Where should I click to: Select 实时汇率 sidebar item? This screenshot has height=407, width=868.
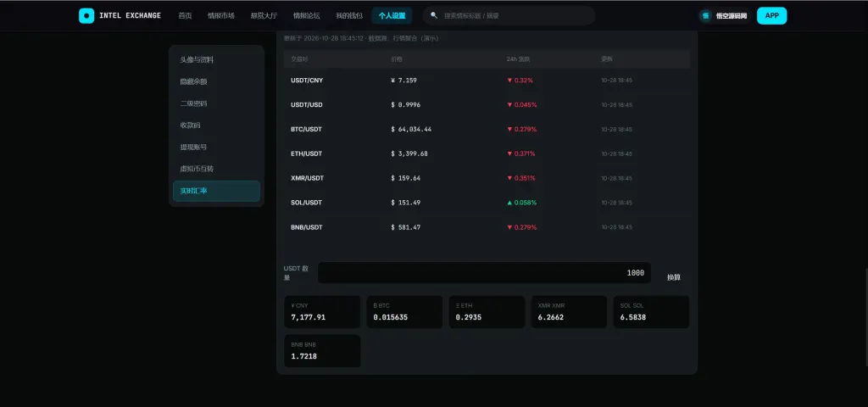coord(216,191)
